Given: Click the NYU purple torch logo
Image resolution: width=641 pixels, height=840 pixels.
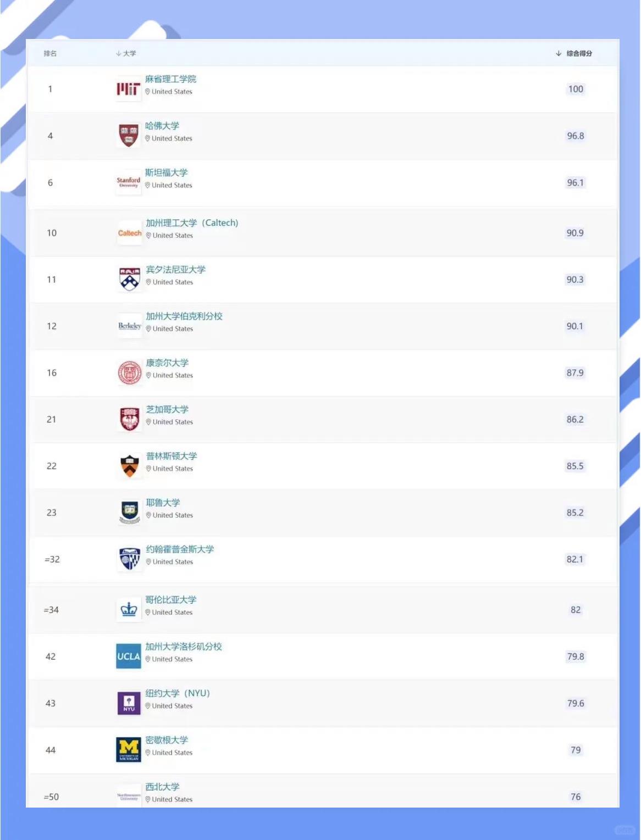Looking at the screenshot, I should click(x=129, y=703).
